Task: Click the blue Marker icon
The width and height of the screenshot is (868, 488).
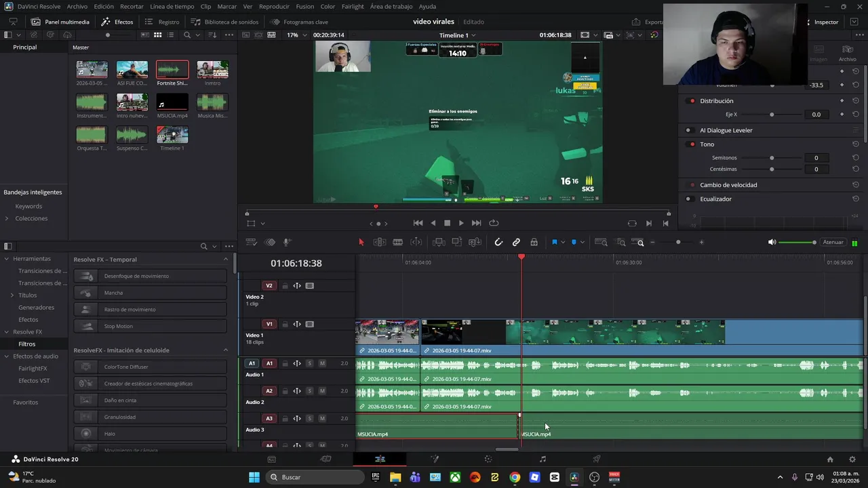Action: point(574,242)
